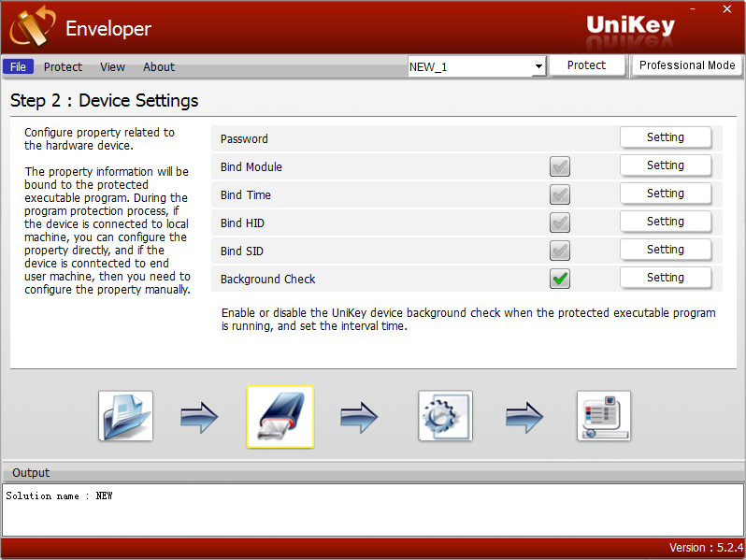Open the file selection step icon

(x=125, y=416)
